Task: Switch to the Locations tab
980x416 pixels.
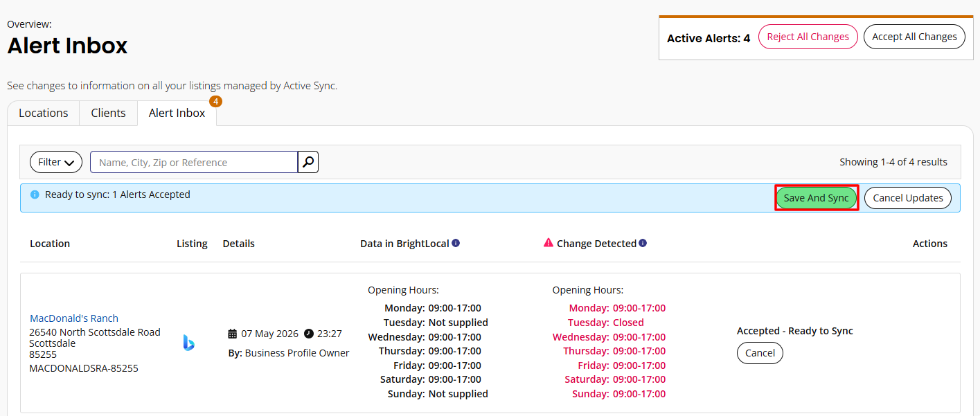Action: tap(44, 113)
